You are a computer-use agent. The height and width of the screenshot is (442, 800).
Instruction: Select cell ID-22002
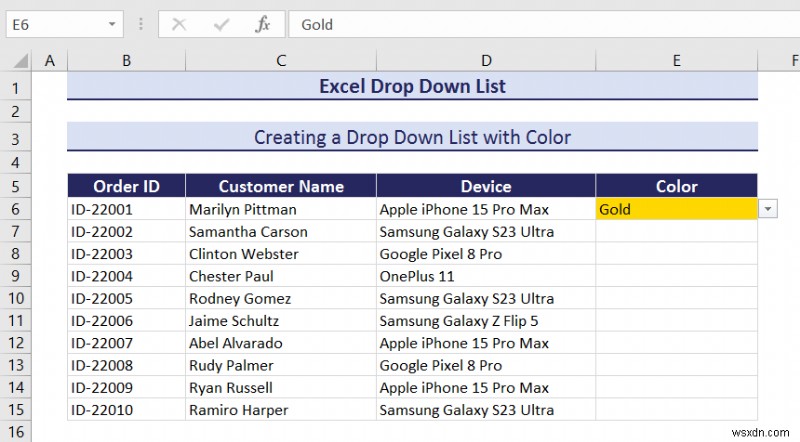coord(127,232)
